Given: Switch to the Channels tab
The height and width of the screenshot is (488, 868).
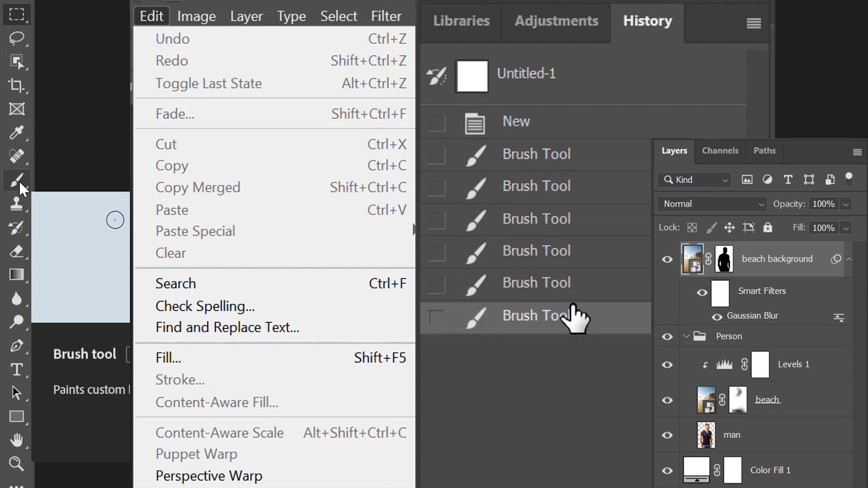Looking at the screenshot, I should point(720,151).
